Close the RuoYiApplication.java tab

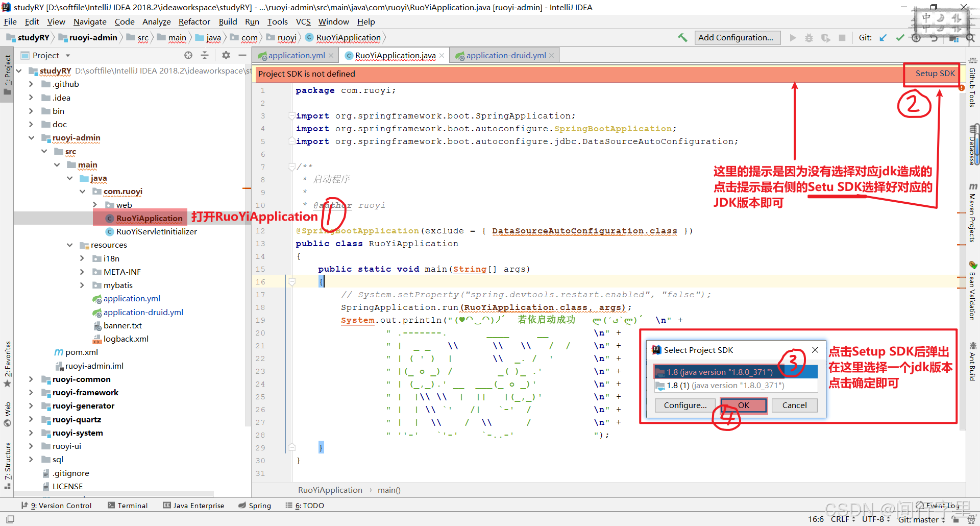point(442,56)
